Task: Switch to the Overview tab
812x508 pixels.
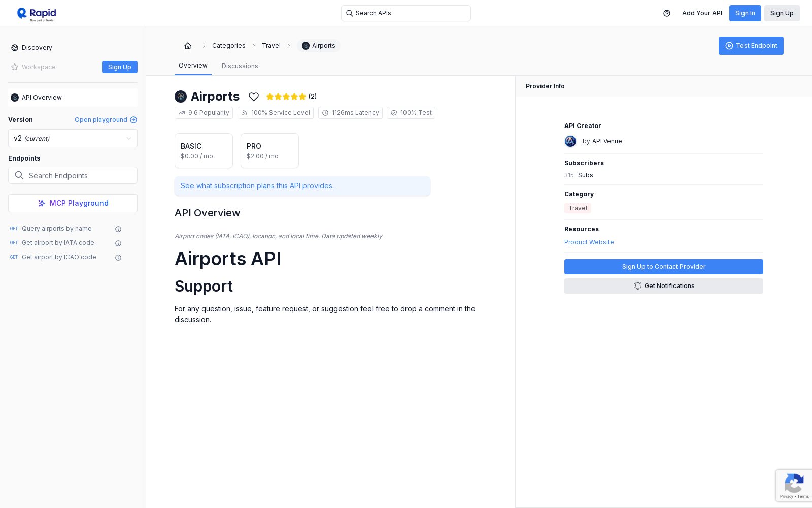Action: [x=193, y=66]
